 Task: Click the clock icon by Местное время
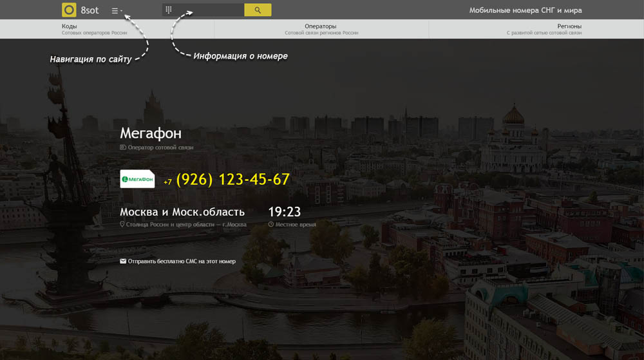pyautogui.click(x=270, y=224)
